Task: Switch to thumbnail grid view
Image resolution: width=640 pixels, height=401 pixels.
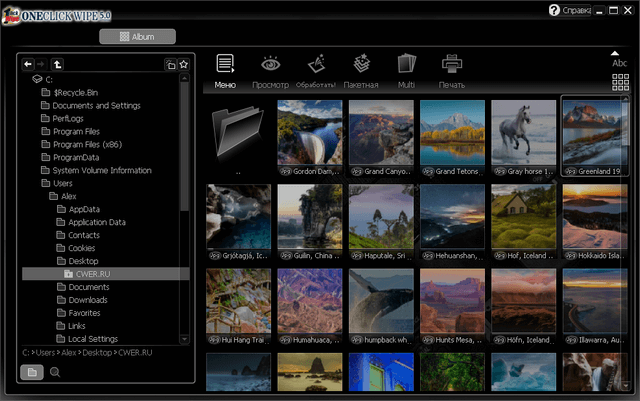Action: [620, 82]
